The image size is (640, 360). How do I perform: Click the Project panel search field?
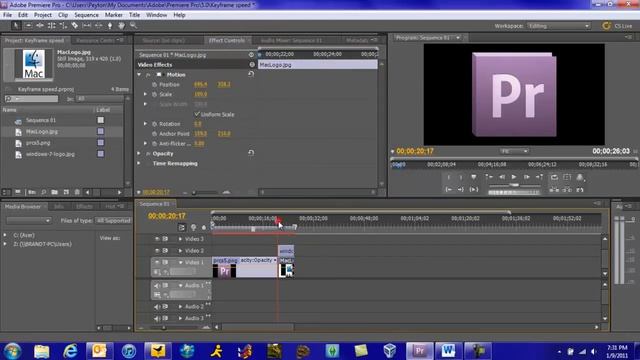(x=32, y=99)
